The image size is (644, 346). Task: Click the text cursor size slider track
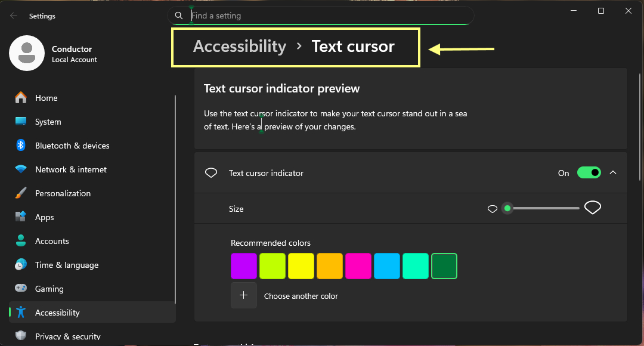tap(546, 208)
